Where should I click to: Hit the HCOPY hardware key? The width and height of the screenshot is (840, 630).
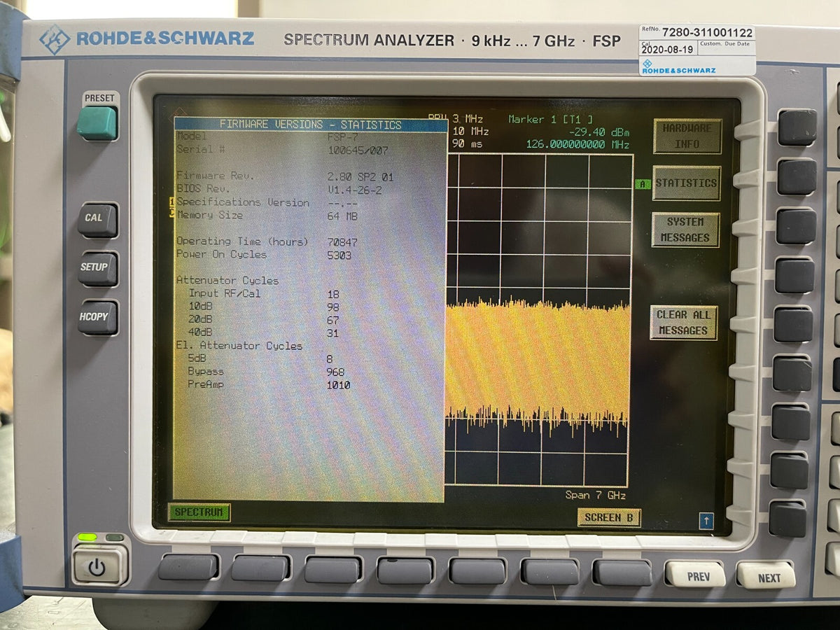(97, 318)
